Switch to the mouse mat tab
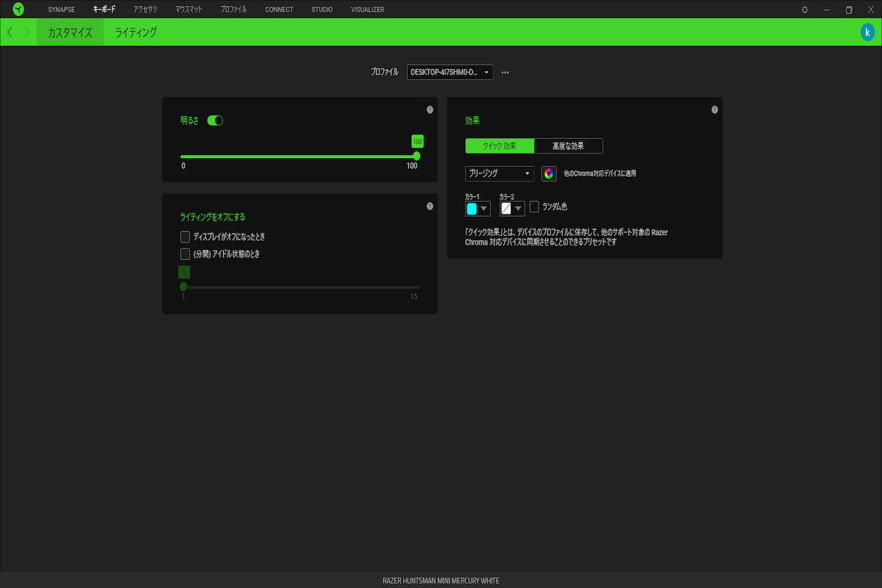 point(189,10)
